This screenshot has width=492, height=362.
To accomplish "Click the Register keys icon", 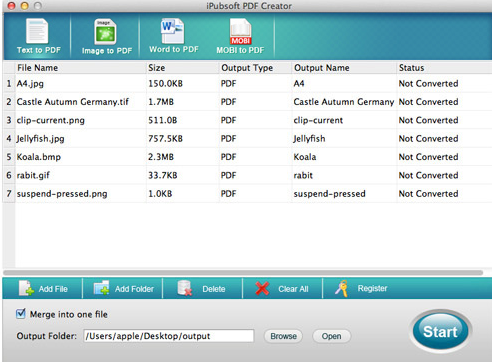I will tap(342, 288).
